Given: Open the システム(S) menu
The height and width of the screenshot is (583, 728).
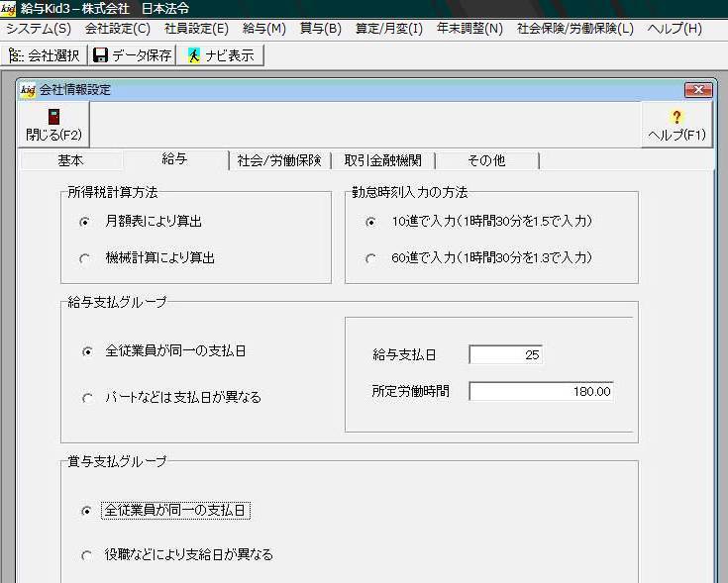Looking at the screenshot, I should tap(39, 29).
